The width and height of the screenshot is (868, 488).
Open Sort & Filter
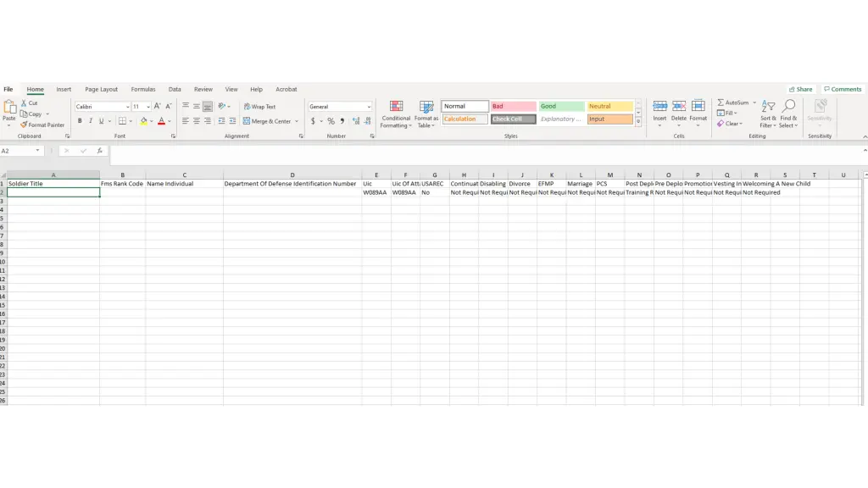click(768, 114)
